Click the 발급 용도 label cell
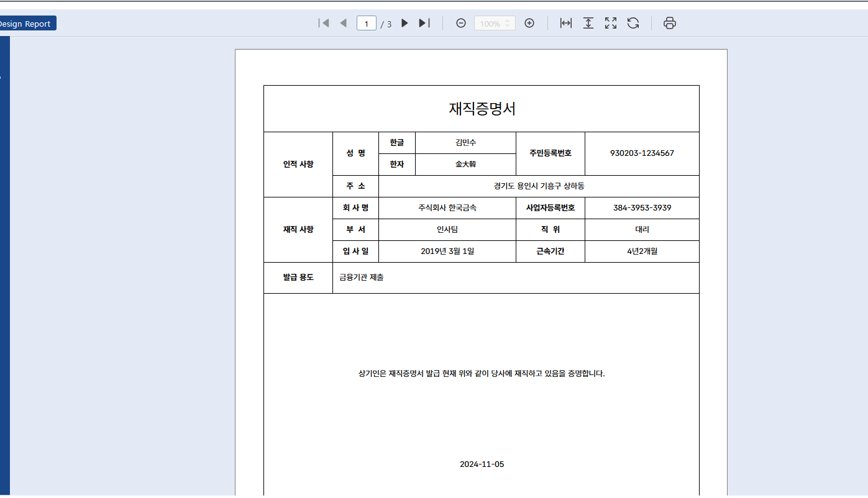 click(298, 278)
